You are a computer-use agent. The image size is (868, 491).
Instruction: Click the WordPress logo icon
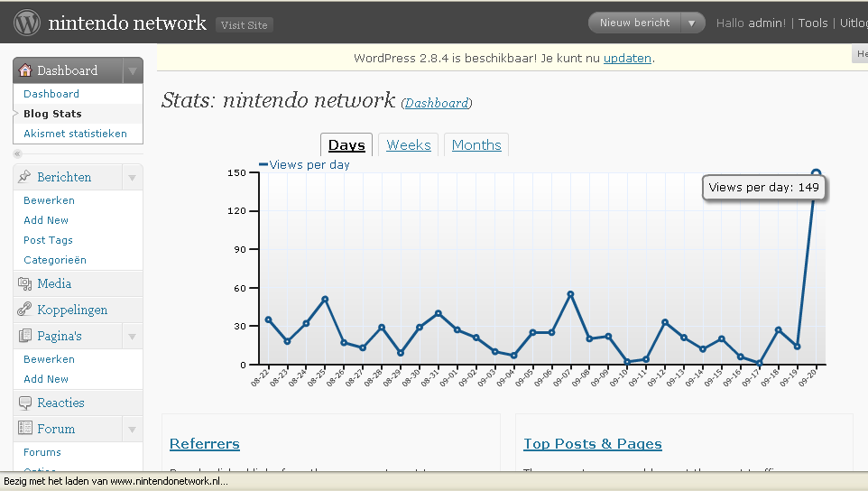26,23
